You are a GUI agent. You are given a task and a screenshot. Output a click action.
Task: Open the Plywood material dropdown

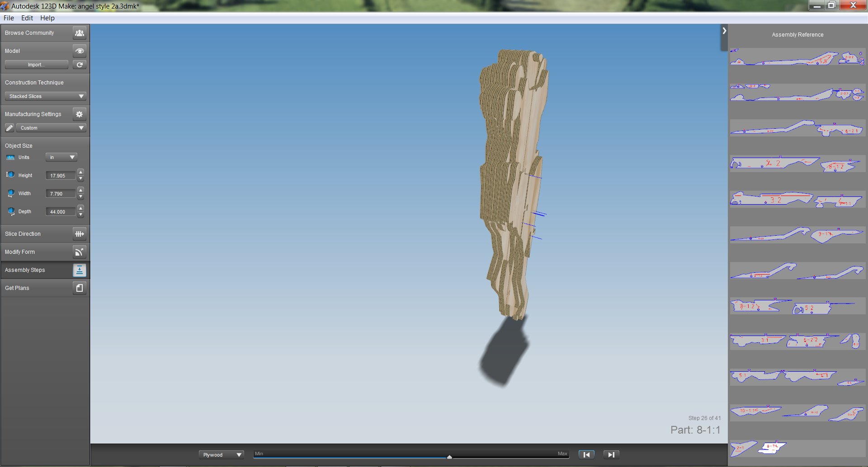[x=222, y=455]
